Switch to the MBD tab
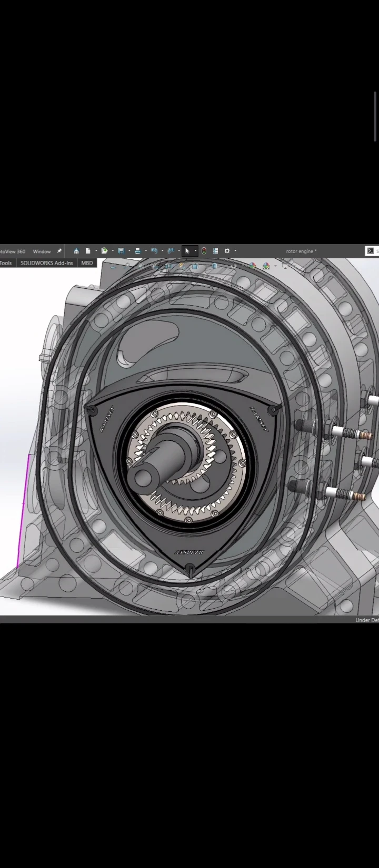The height and width of the screenshot is (868, 379). coord(87,263)
